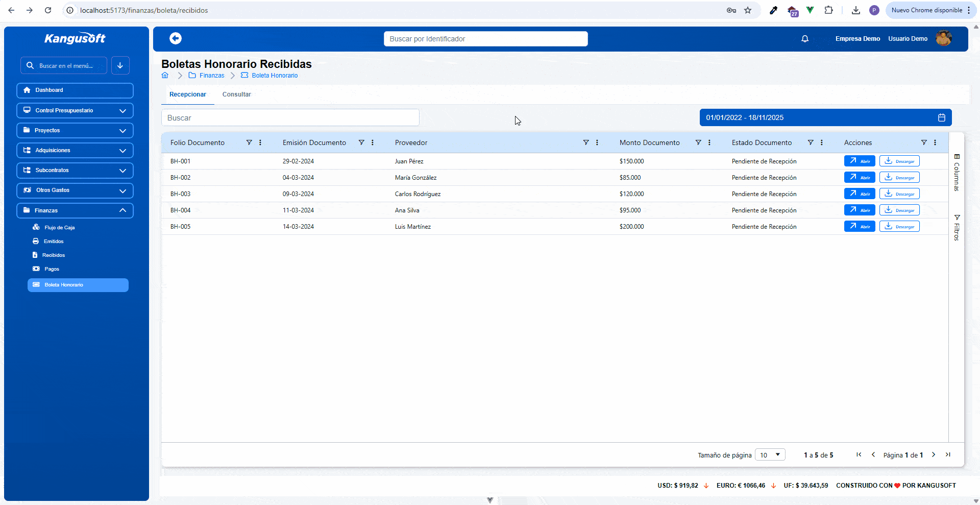Expand Otros Gastos menu
This screenshot has width=980, height=505.
75,190
